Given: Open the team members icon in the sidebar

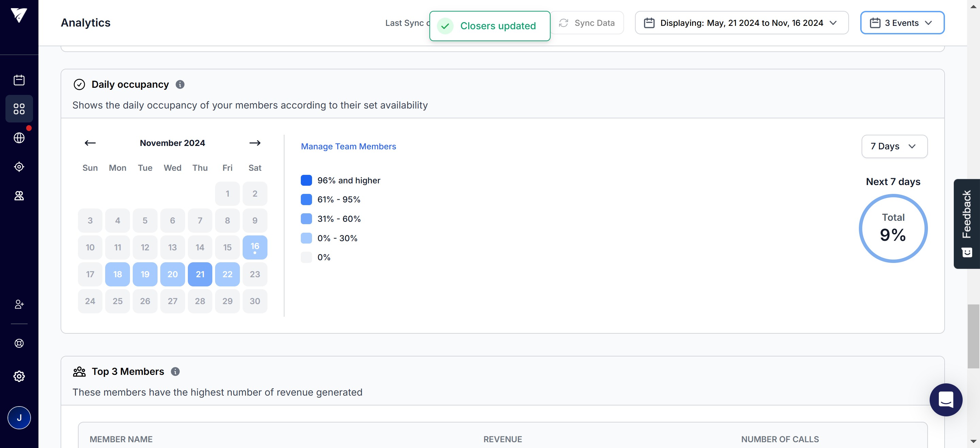Looking at the screenshot, I should (19, 196).
